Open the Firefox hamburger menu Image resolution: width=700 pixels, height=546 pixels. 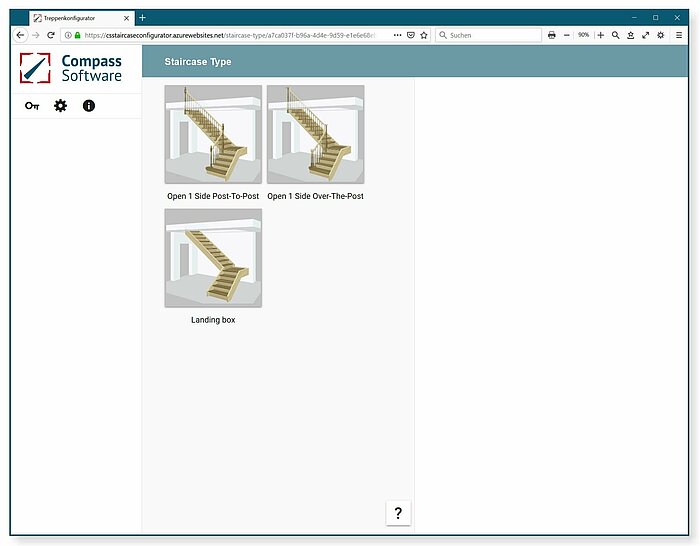[678, 35]
